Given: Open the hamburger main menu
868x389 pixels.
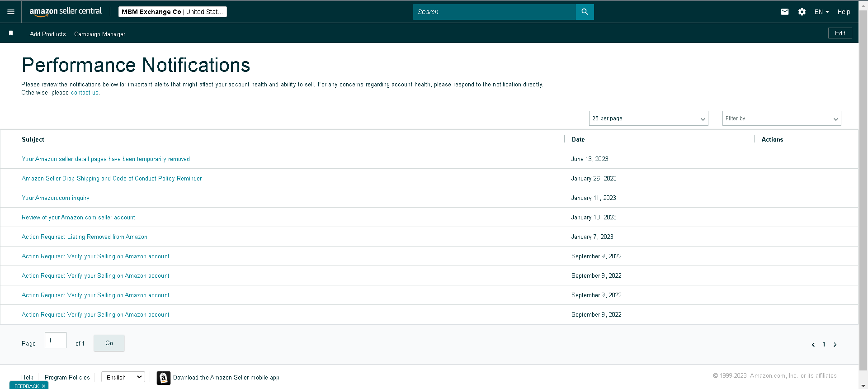Looking at the screenshot, I should tap(11, 12).
